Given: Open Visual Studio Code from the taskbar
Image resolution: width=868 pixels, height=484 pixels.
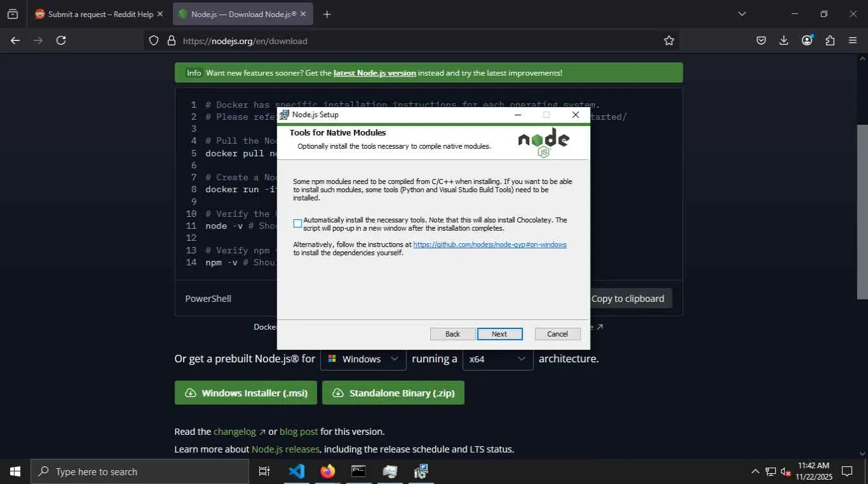Looking at the screenshot, I should 296,471.
